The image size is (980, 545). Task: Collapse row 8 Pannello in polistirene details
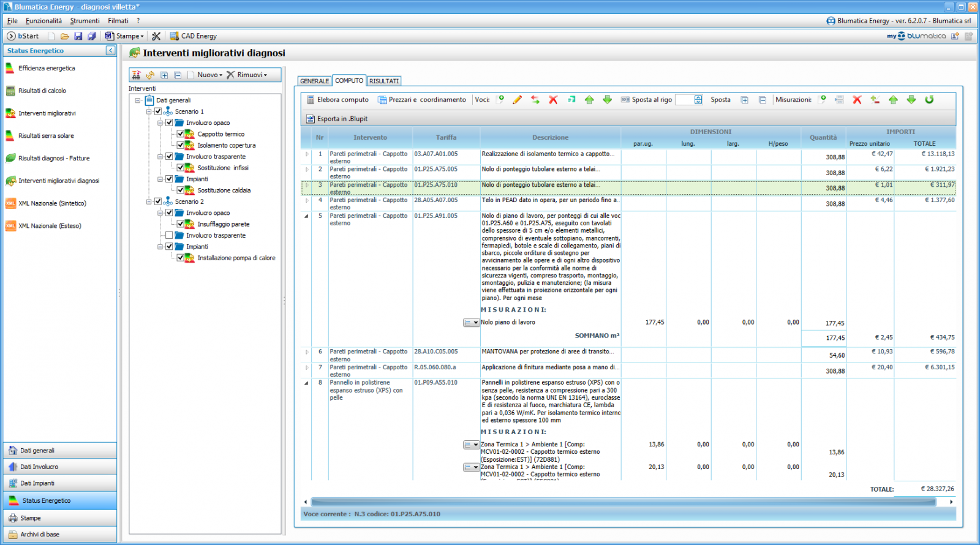coord(306,383)
